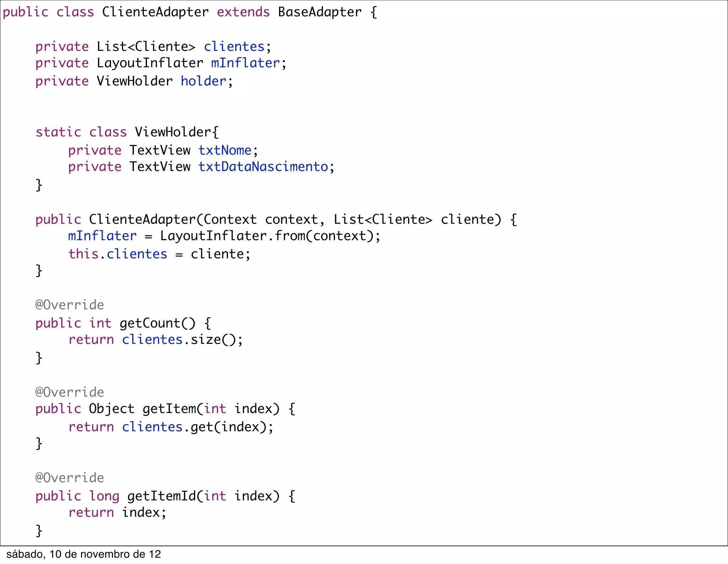
Task: Click 'Context' in the constructor parameters
Action: (230, 219)
